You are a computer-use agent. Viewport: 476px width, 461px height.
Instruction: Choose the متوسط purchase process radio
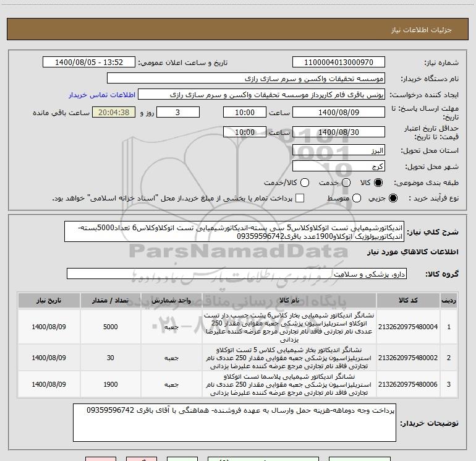pos(357,198)
